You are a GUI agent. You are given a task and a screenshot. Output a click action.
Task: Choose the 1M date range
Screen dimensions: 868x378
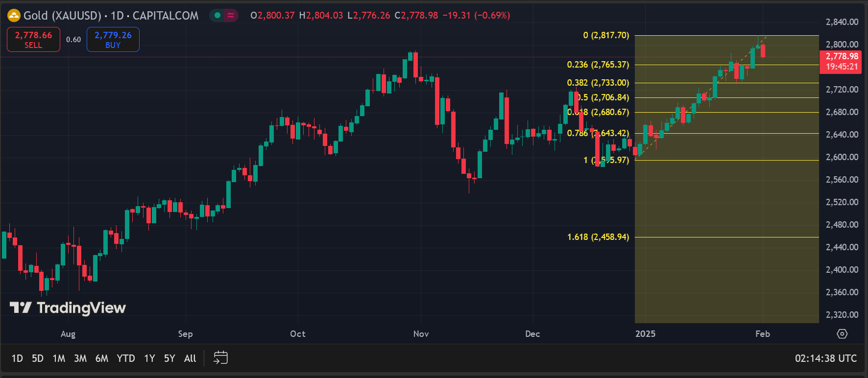(59, 358)
